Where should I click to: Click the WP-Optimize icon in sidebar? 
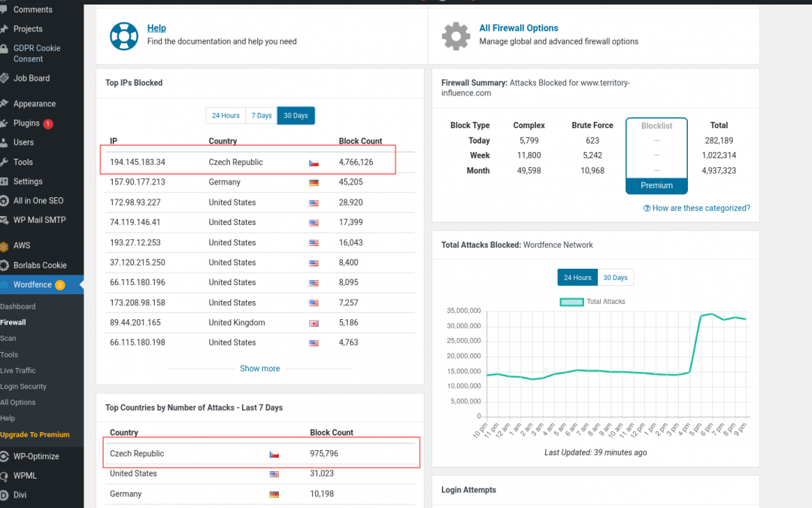coord(5,457)
